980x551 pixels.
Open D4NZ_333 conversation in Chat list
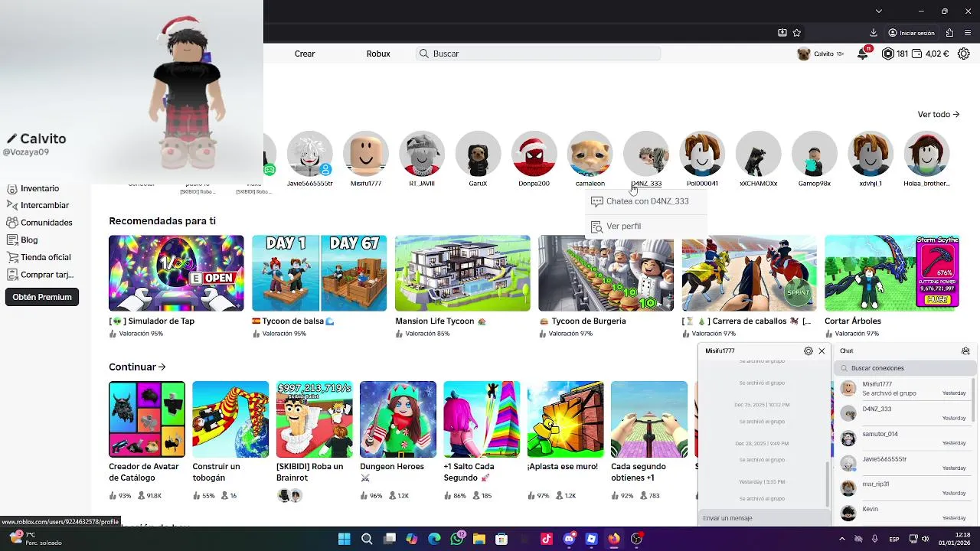[x=903, y=413]
